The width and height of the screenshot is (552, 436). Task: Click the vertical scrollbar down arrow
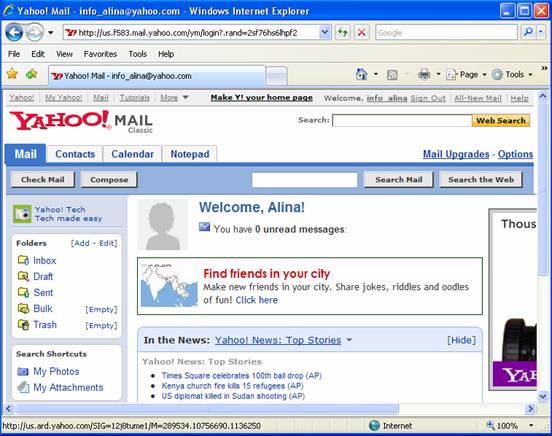(542, 396)
